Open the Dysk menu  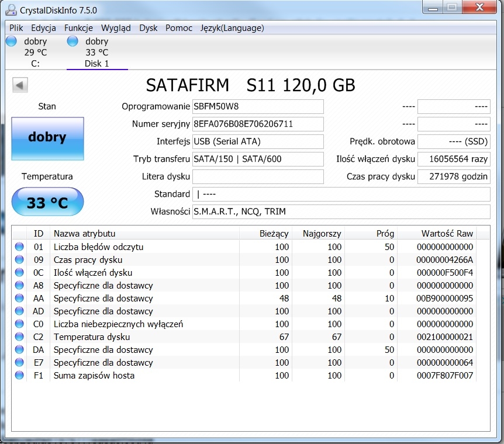[148, 28]
